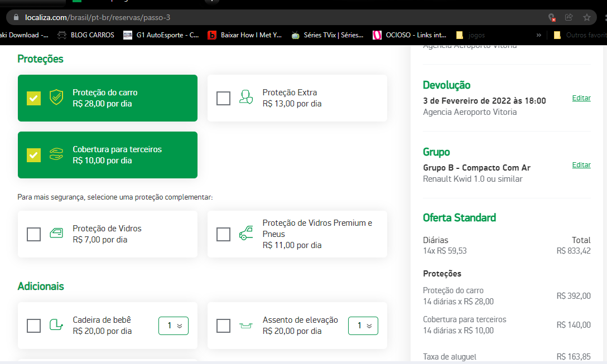Click BLOG CARROS car favicon

pos(62,35)
